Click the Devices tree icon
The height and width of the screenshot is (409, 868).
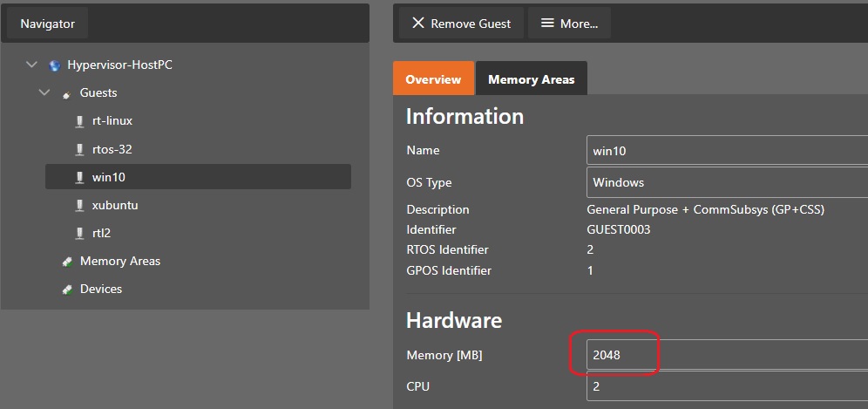pos(67,290)
